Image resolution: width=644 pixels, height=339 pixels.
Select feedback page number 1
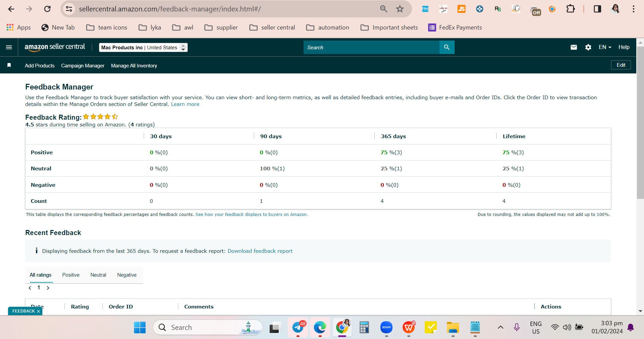click(x=39, y=288)
